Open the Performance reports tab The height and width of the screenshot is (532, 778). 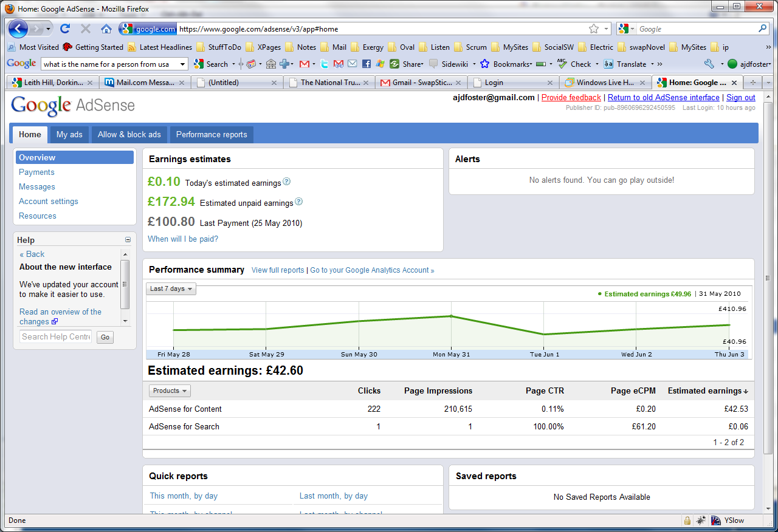[x=212, y=134]
